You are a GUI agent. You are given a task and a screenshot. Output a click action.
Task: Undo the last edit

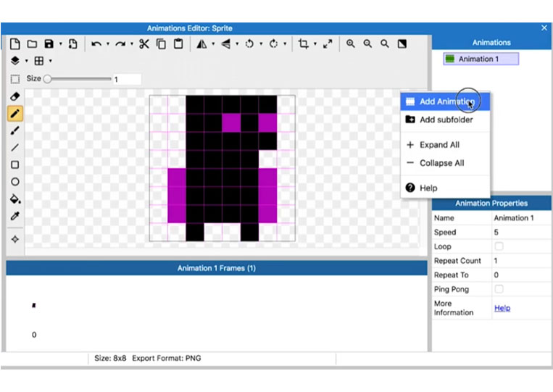click(96, 44)
